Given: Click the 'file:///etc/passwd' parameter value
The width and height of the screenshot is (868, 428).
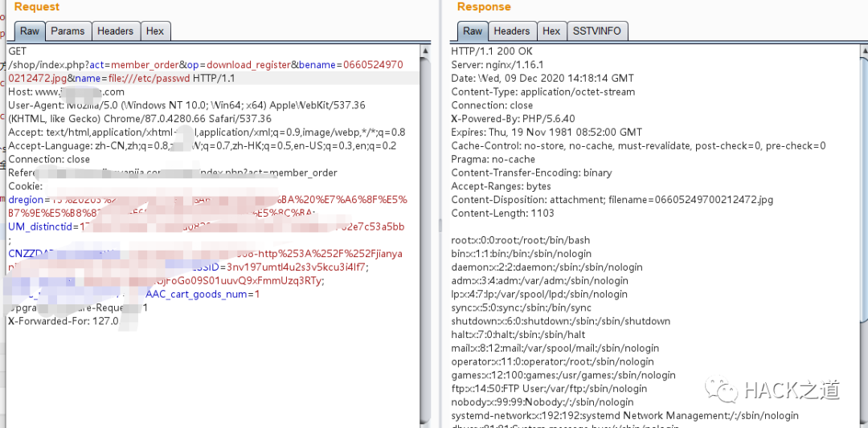Looking at the screenshot, I should 149,78.
